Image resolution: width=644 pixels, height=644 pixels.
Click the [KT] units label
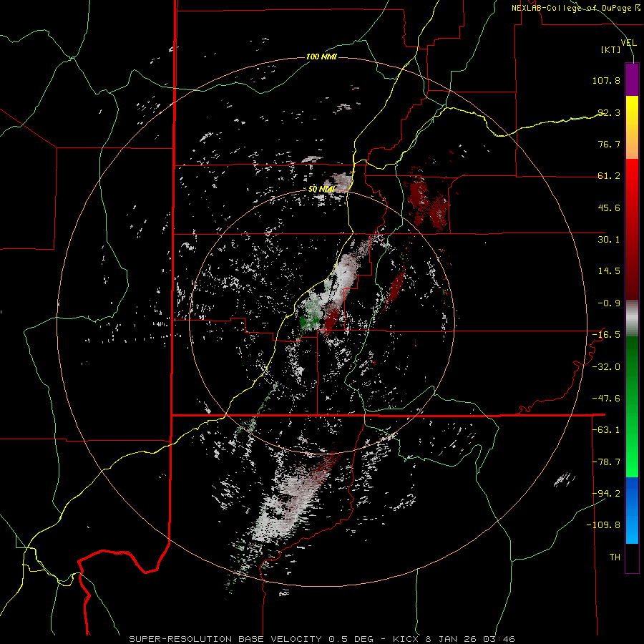pos(611,49)
